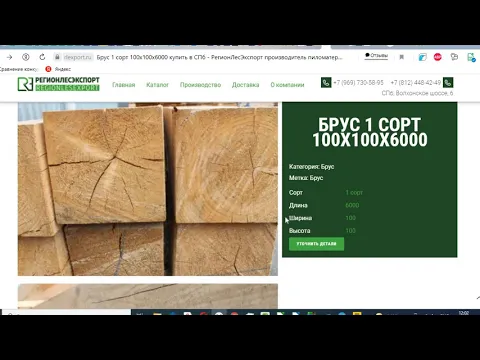Click phone icon left of +7 (969) number
Viewport: 480px width, 360px height.
pyautogui.click(x=326, y=82)
